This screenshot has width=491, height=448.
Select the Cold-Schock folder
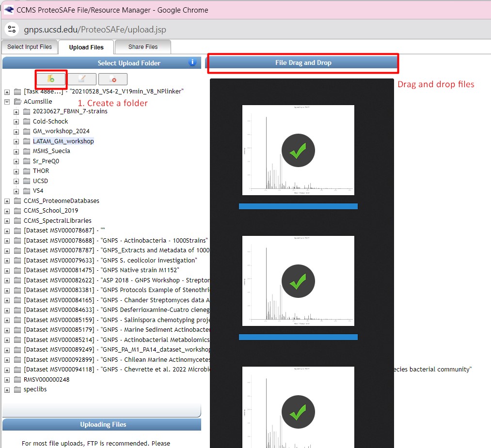pyautogui.click(x=50, y=122)
